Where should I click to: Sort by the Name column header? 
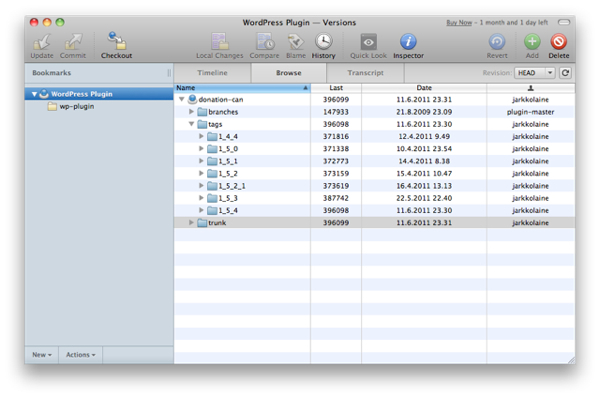tap(242, 88)
